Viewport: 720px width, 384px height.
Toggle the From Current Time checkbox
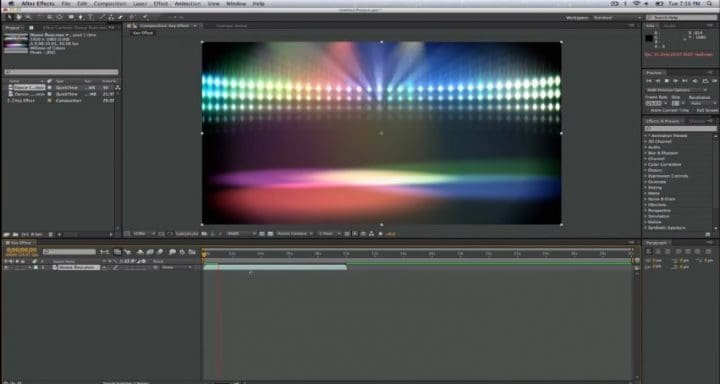pos(647,111)
